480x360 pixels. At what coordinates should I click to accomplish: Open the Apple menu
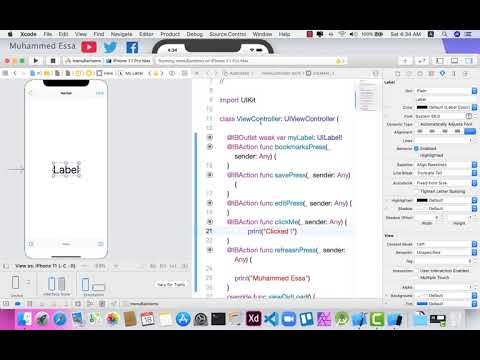(x=10, y=34)
